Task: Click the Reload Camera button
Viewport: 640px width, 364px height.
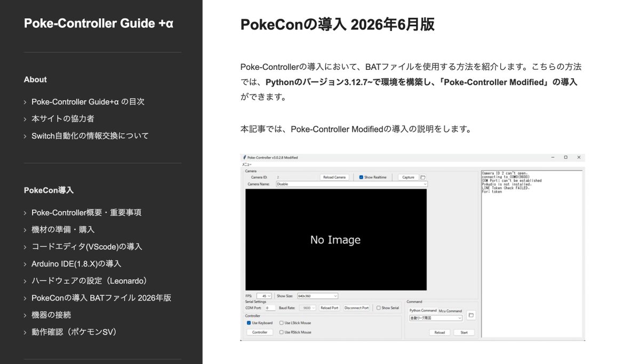Action: [334, 177]
